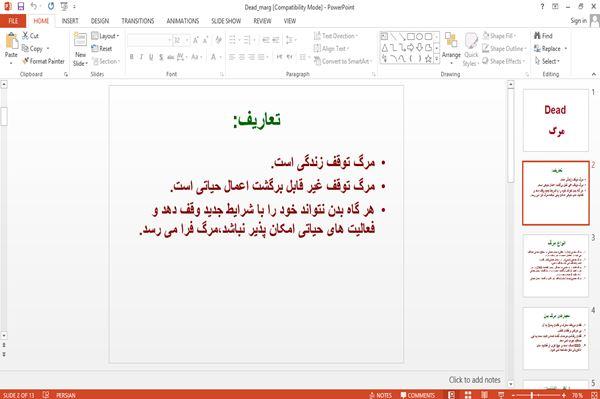Click COMMENTS button in status bar

417,395
